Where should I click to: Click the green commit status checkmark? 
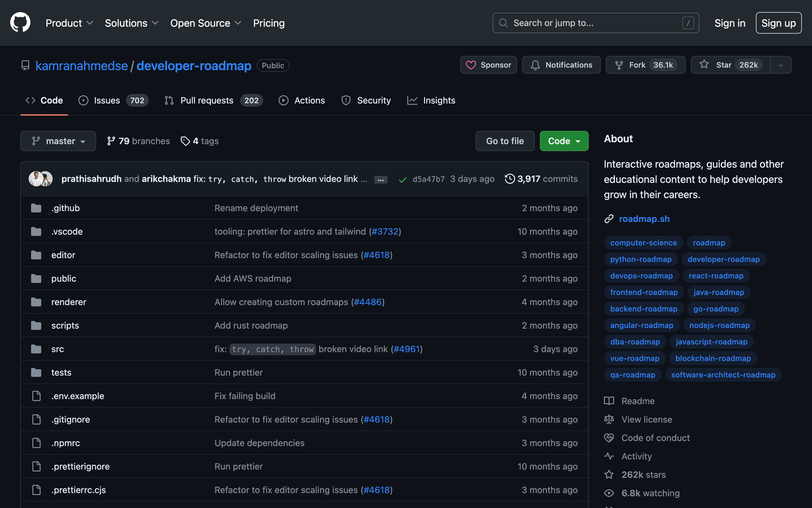pos(403,180)
